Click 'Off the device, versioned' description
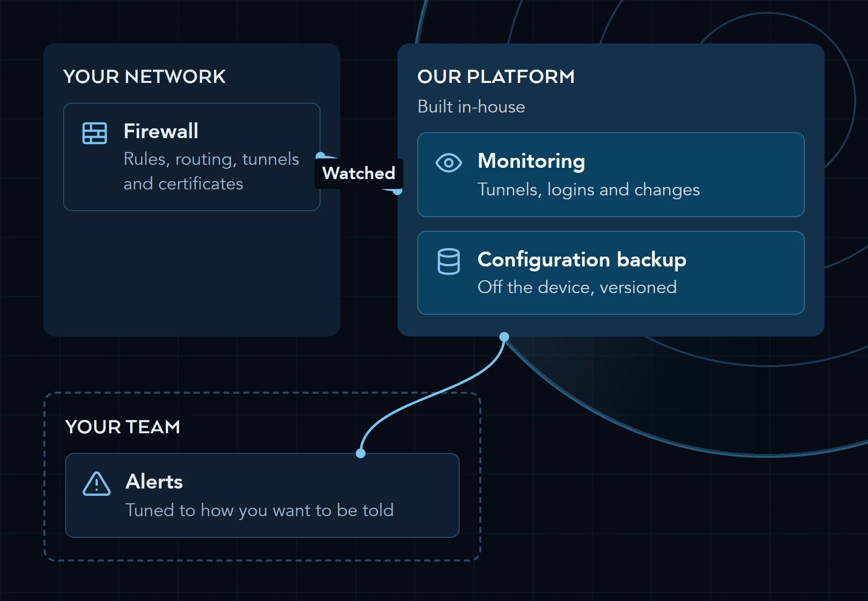Screen dimensions: 868x601 (x=577, y=287)
